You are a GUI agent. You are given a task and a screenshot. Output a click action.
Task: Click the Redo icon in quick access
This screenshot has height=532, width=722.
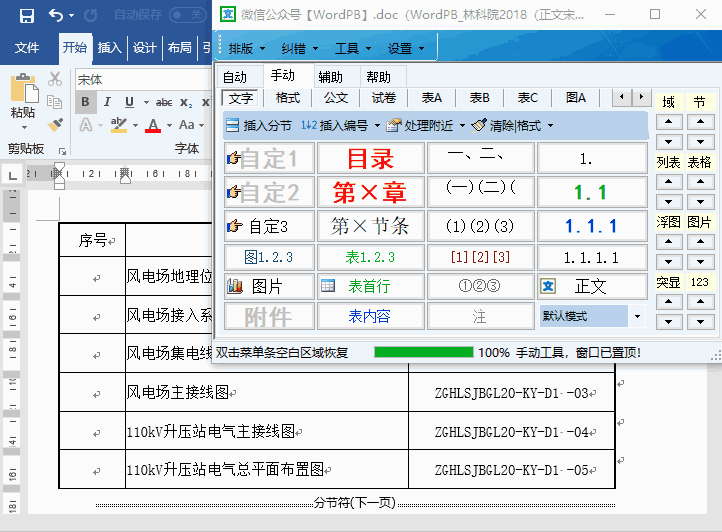pyautogui.click(x=90, y=16)
